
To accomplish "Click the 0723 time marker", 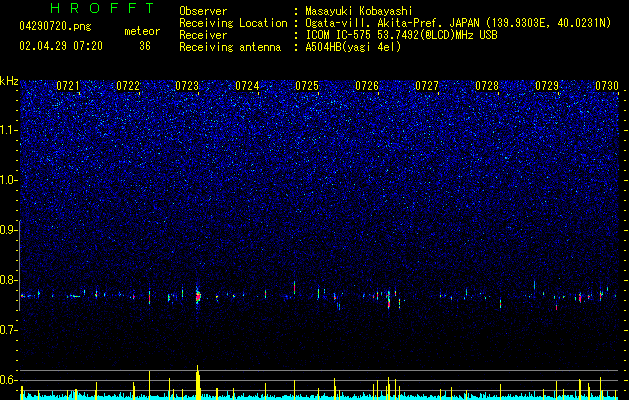I will (x=187, y=86).
